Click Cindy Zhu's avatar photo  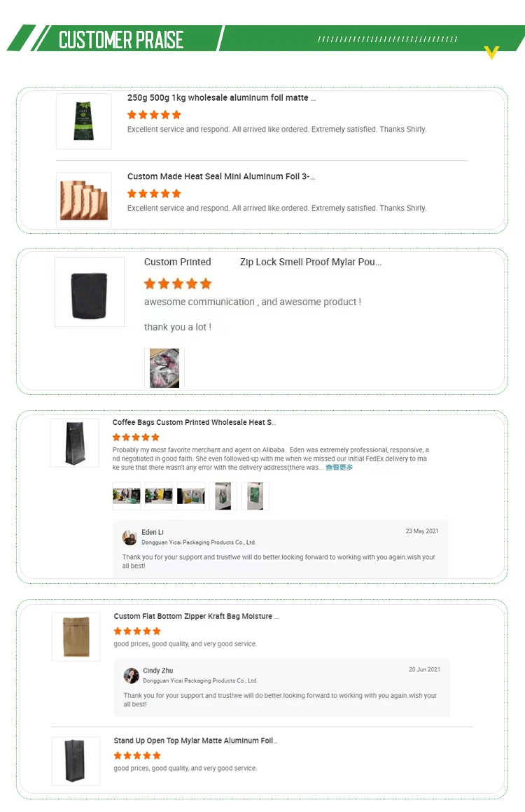coord(131,675)
